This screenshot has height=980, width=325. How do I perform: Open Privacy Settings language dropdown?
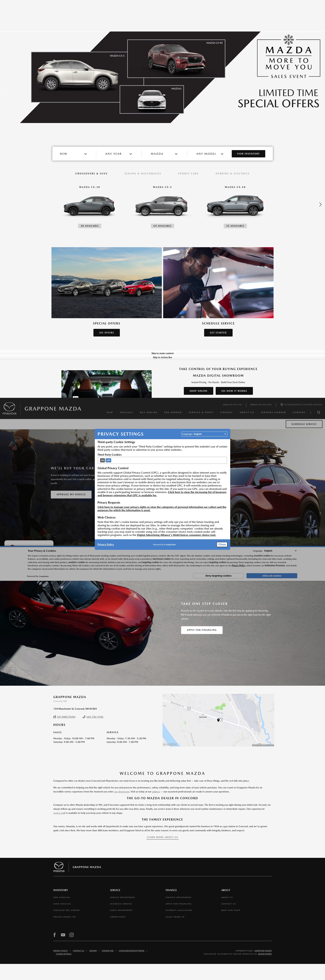click(x=204, y=434)
